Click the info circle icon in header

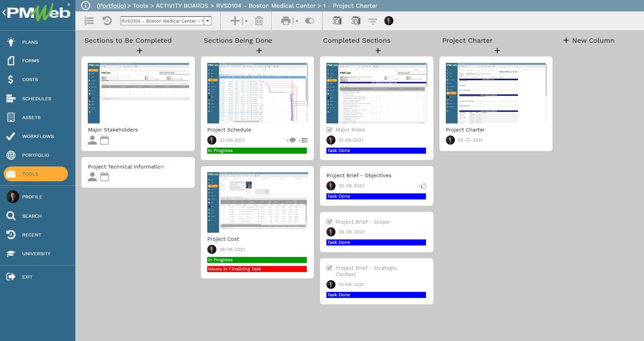click(x=86, y=6)
